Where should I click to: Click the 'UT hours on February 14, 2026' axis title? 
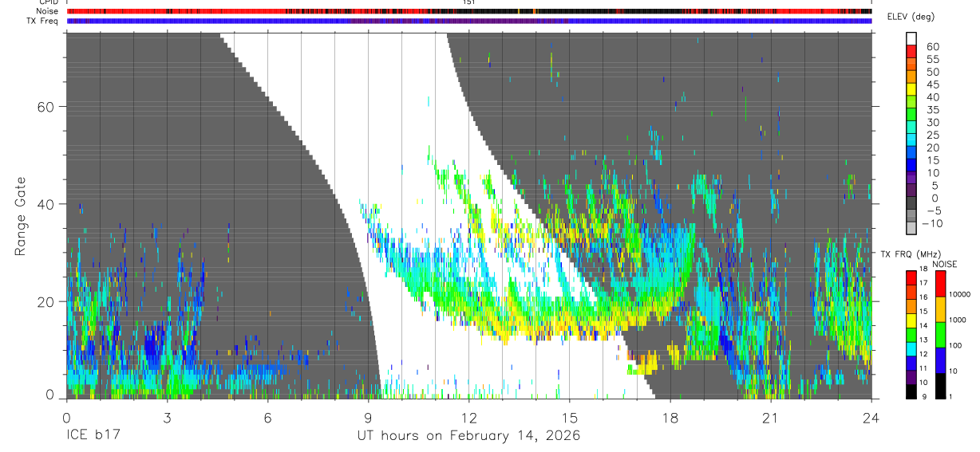point(469,436)
